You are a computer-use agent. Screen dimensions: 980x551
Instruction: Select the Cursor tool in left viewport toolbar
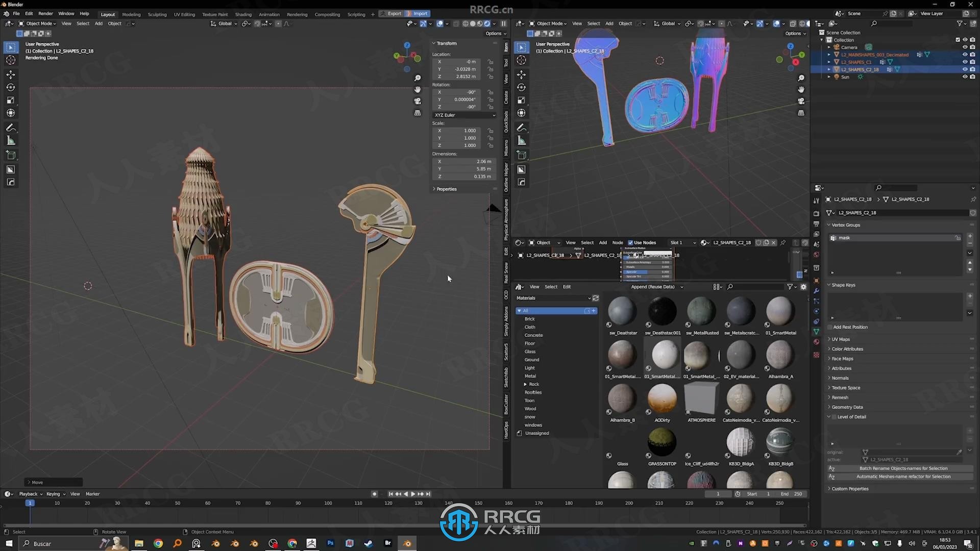[x=11, y=60]
